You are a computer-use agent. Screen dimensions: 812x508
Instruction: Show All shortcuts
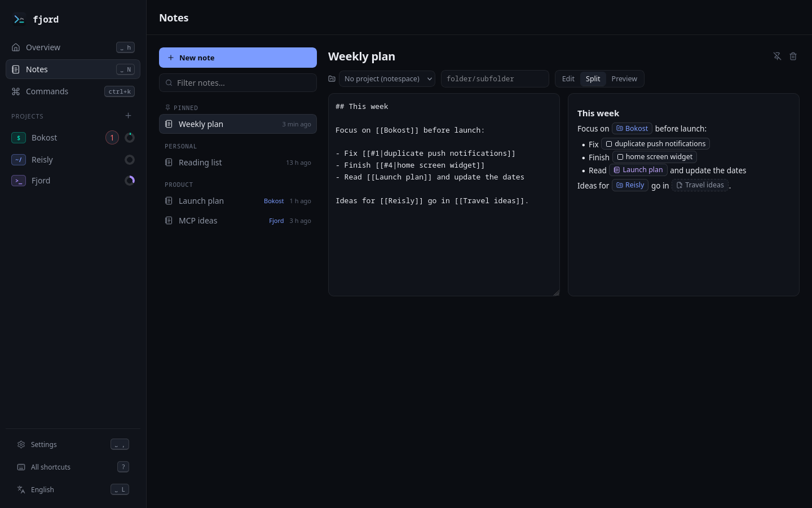point(73,467)
